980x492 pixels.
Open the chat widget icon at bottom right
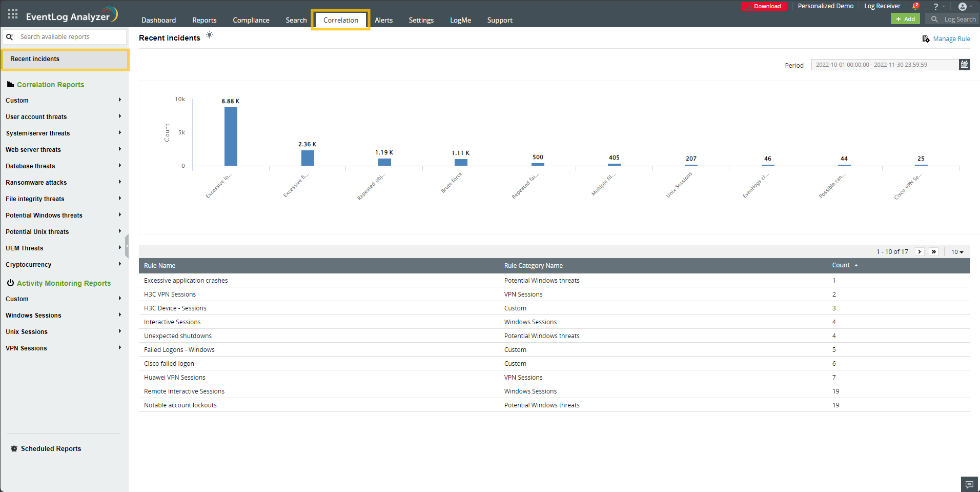pyautogui.click(x=969, y=484)
